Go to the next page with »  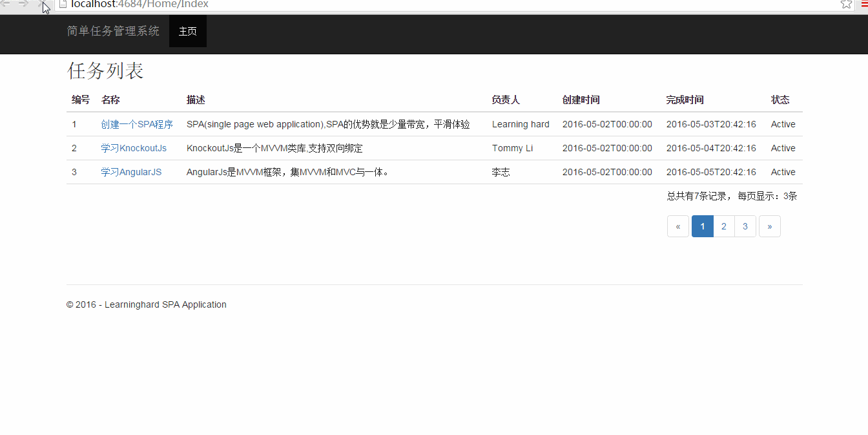point(770,226)
